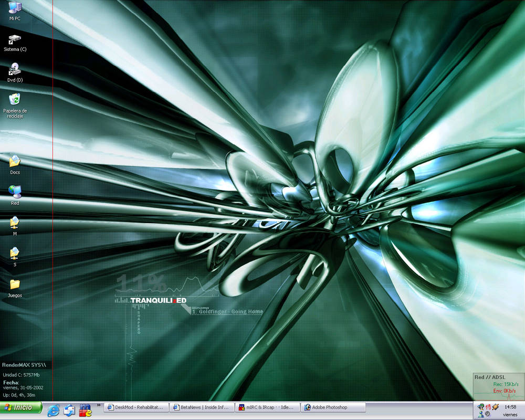
Task: Click the viernes day label in tray
Action: pos(510,415)
